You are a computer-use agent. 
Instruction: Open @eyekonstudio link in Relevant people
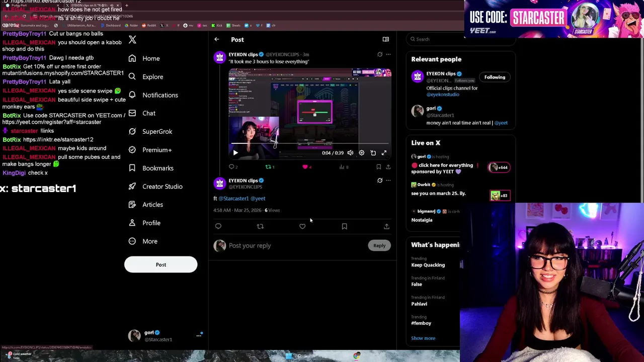point(443,95)
